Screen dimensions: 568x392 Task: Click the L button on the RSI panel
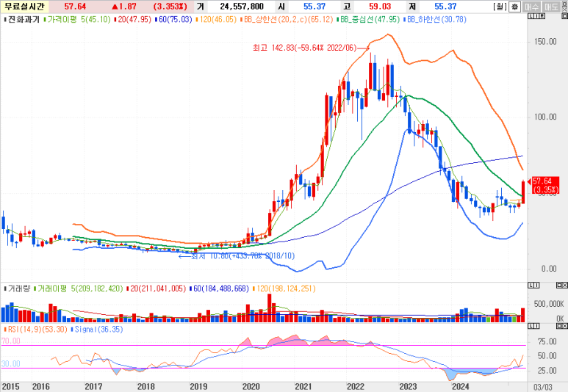[x=531, y=326]
